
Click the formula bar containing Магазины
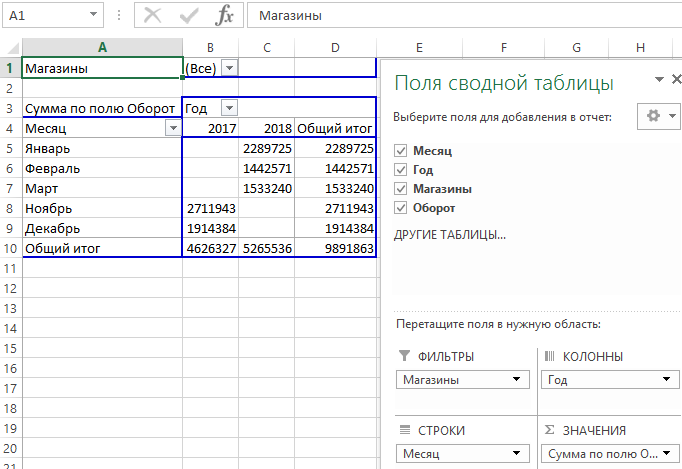[x=464, y=16]
